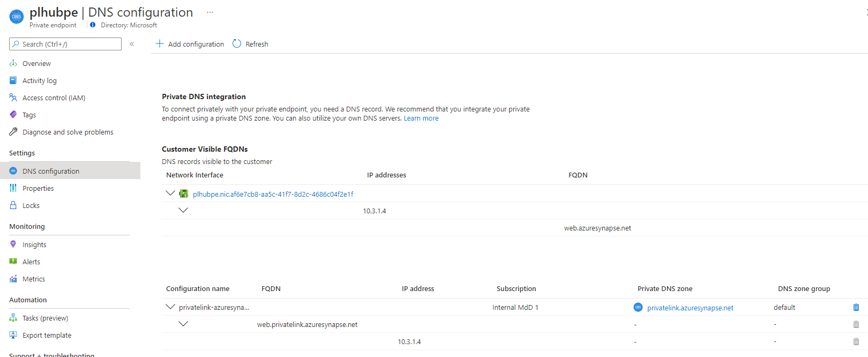Click the network interface NIC icon

[184, 194]
